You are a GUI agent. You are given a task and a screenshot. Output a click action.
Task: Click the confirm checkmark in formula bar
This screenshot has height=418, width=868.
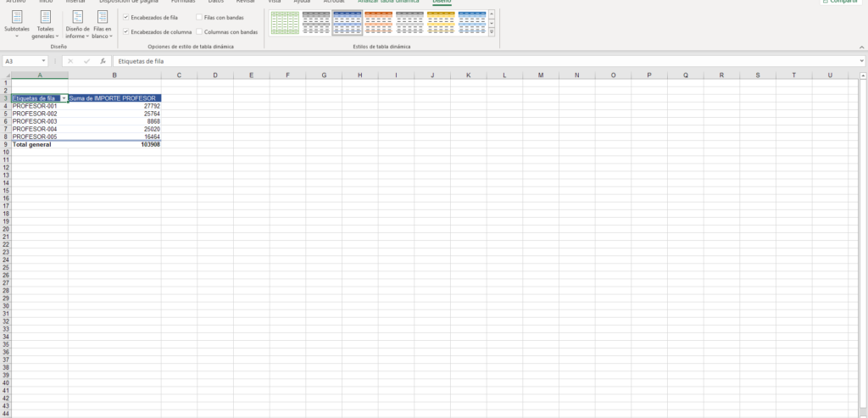point(86,61)
